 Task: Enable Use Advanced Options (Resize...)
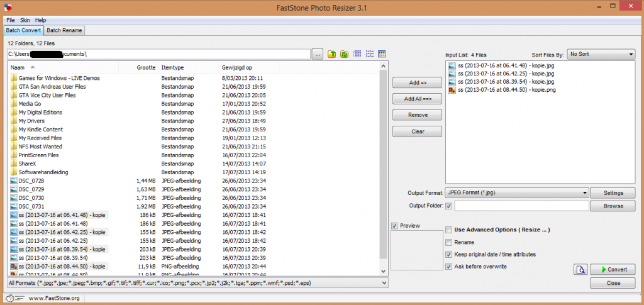pos(449,230)
